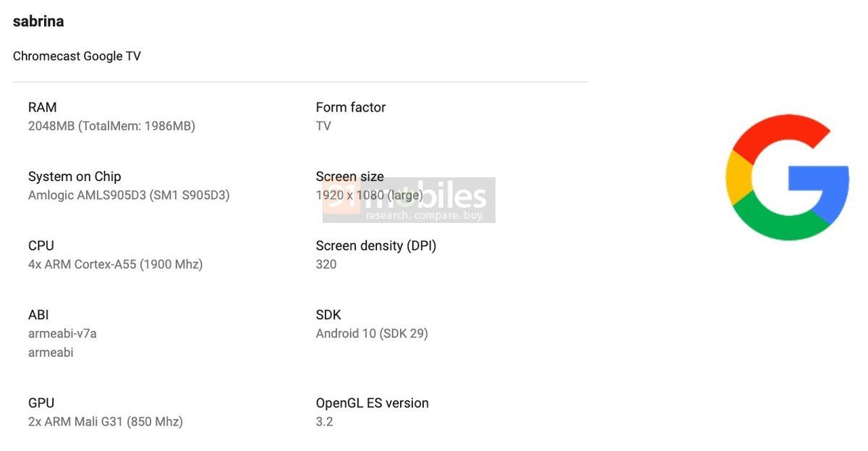Select the System on Chip label
The height and width of the screenshot is (451, 868).
click(75, 177)
